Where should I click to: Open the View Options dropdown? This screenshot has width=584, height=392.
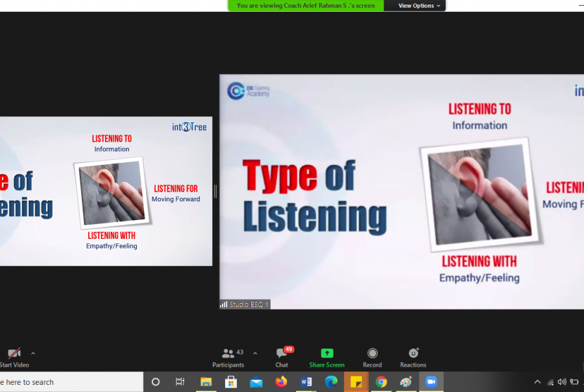pyautogui.click(x=419, y=6)
